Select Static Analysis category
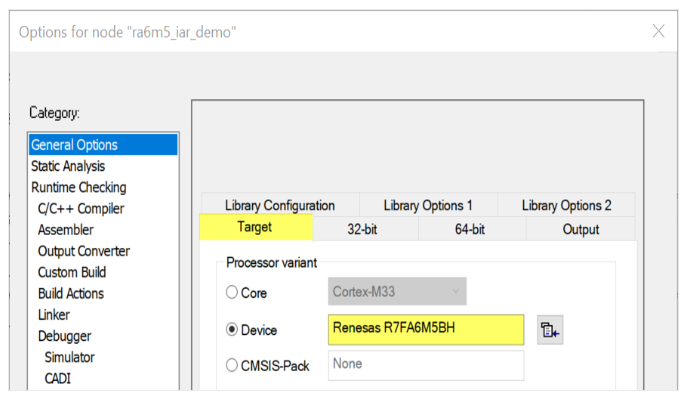This screenshot has height=399, width=686. (103, 166)
